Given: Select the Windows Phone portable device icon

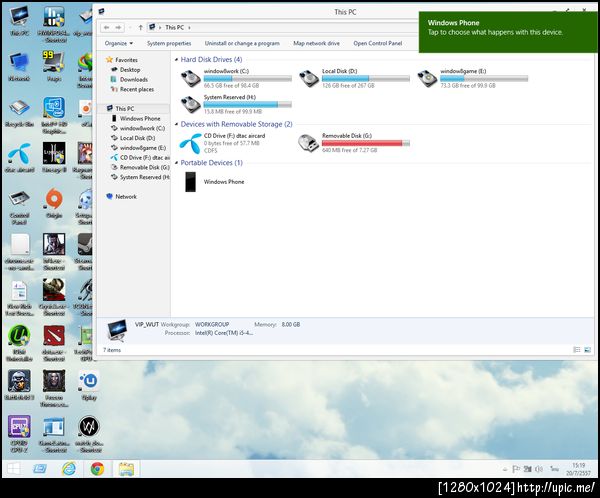Looking at the screenshot, I should (191, 181).
